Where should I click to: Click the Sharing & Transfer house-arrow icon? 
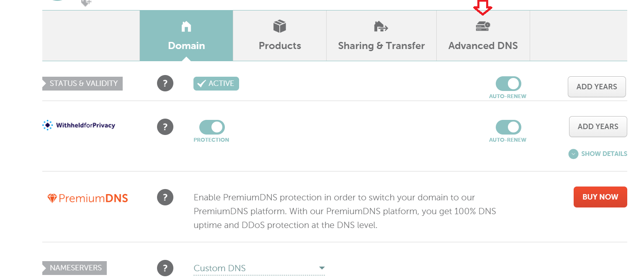click(381, 27)
